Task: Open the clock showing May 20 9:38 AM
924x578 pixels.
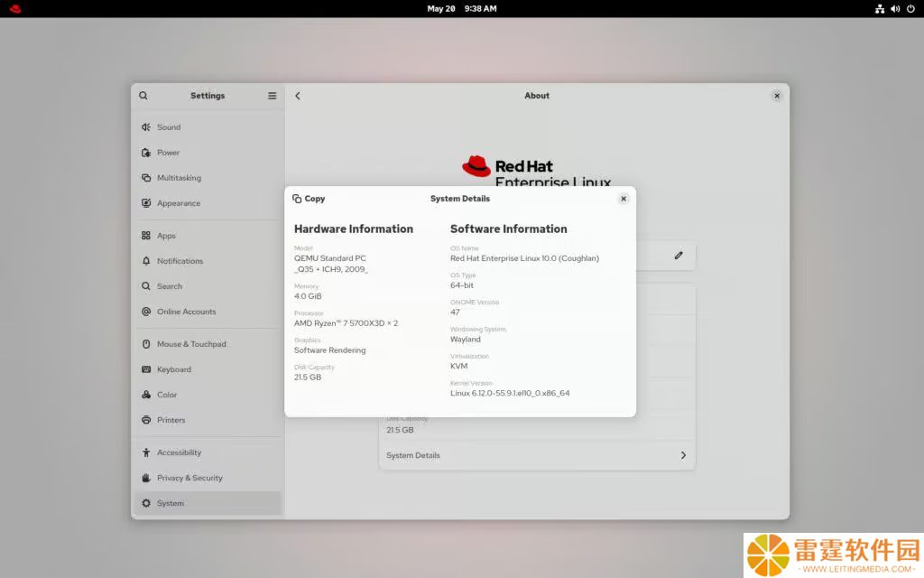Action: click(x=461, y=8)
